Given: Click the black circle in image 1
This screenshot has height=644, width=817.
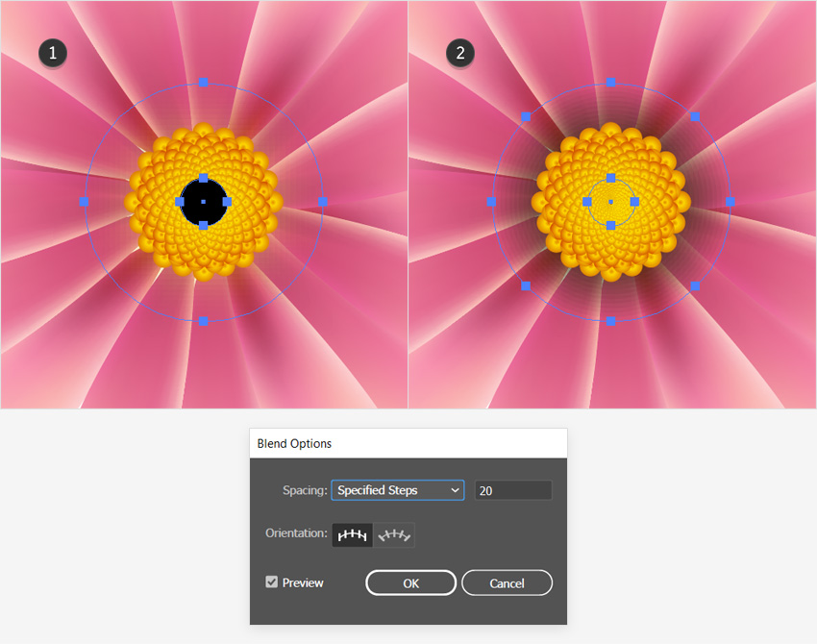Looking at the screenshot, I should [203, 202].
